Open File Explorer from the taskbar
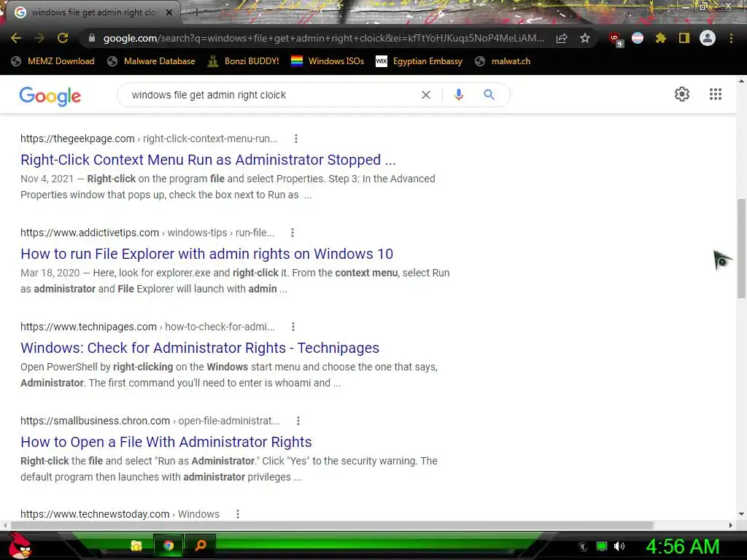 [136, 545]
